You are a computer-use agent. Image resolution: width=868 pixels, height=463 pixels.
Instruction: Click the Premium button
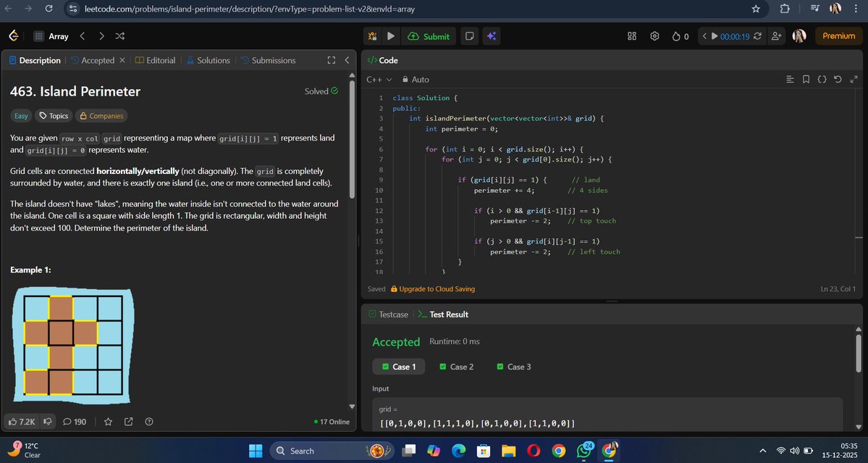pyautogui.click(x=838, y=36)
